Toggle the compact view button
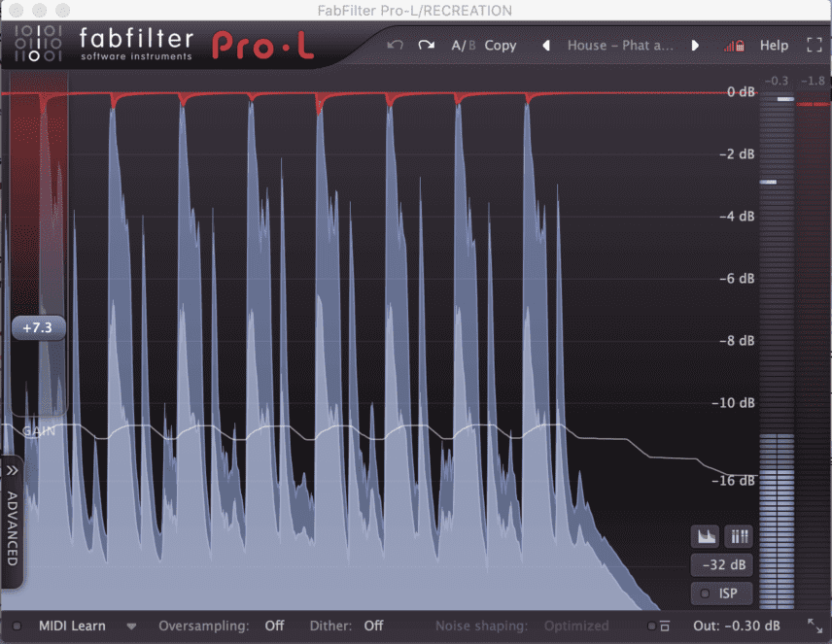832x644 pixels. point(660,626)
